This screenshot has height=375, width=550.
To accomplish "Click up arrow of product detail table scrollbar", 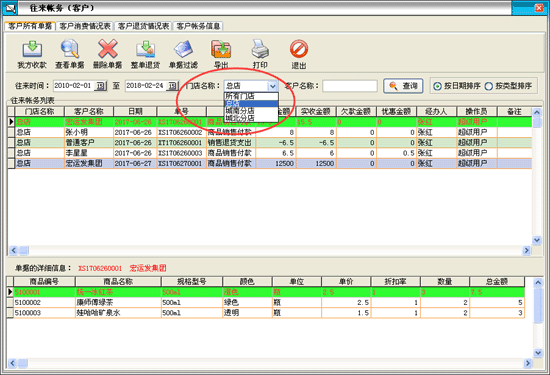I will point(538,282).
